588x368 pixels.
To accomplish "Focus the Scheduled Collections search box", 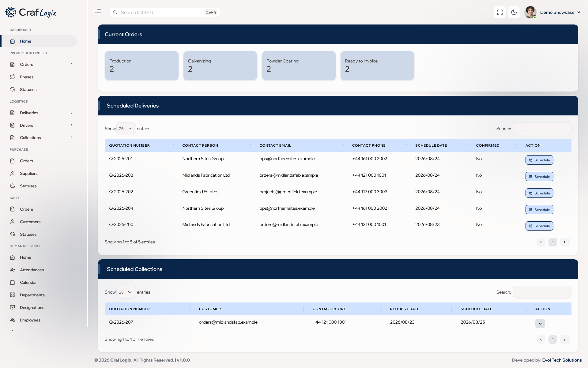I will (x=542, y=292).
